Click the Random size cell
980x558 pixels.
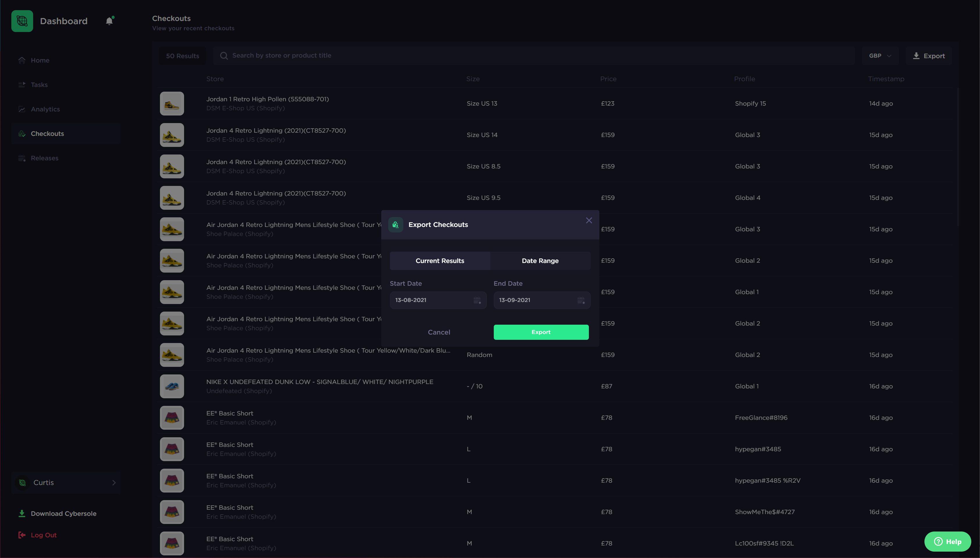pyautogui.click(x=479, y=355)
